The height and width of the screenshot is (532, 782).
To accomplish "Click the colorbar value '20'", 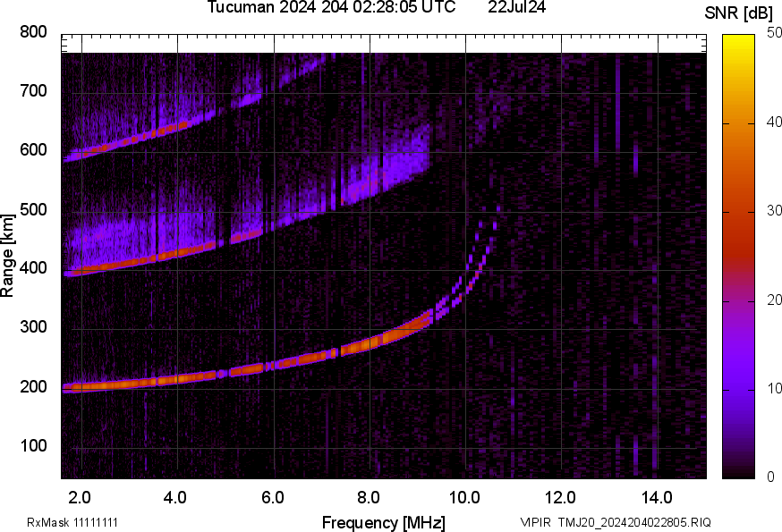I will 774,300.
